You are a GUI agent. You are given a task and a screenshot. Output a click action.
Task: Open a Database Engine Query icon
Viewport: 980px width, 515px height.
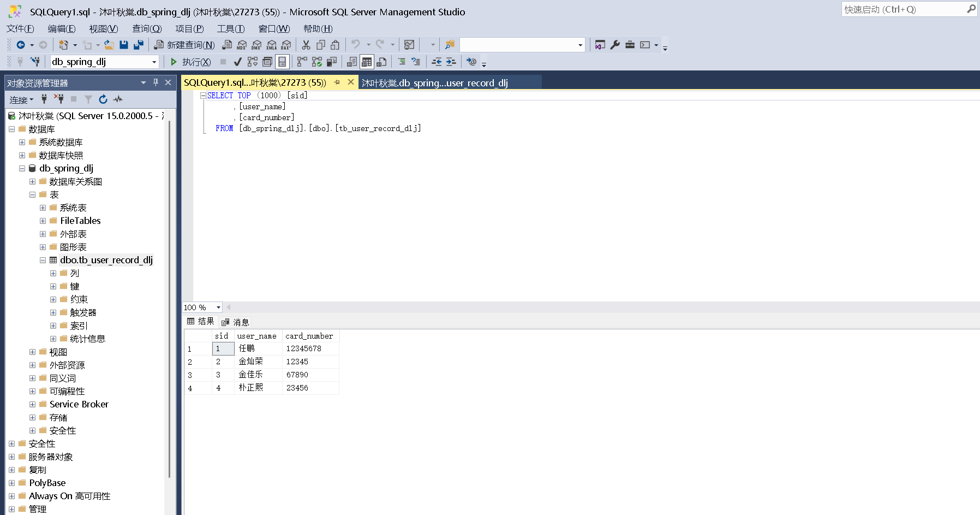point(227,45)
